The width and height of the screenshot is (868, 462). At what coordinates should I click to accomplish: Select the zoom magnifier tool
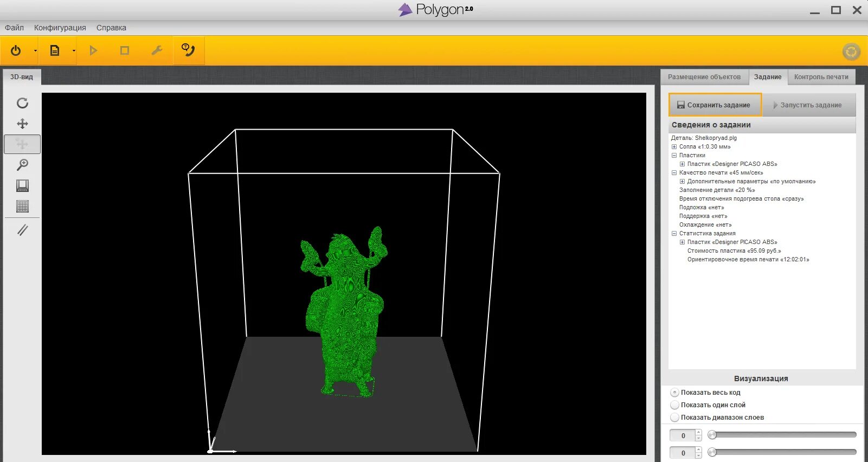pos(22,165)
